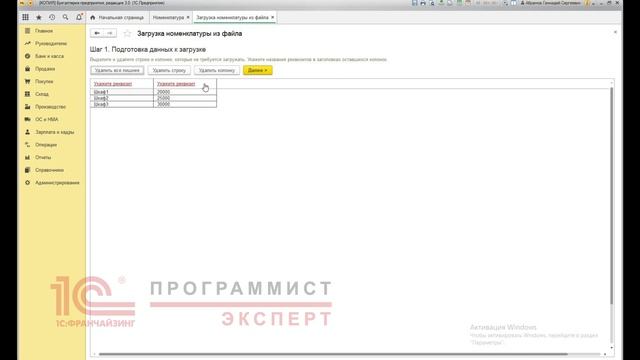640x360 pixels.
Task: Click the Покупки cart icon
Action: coord(27,81)
